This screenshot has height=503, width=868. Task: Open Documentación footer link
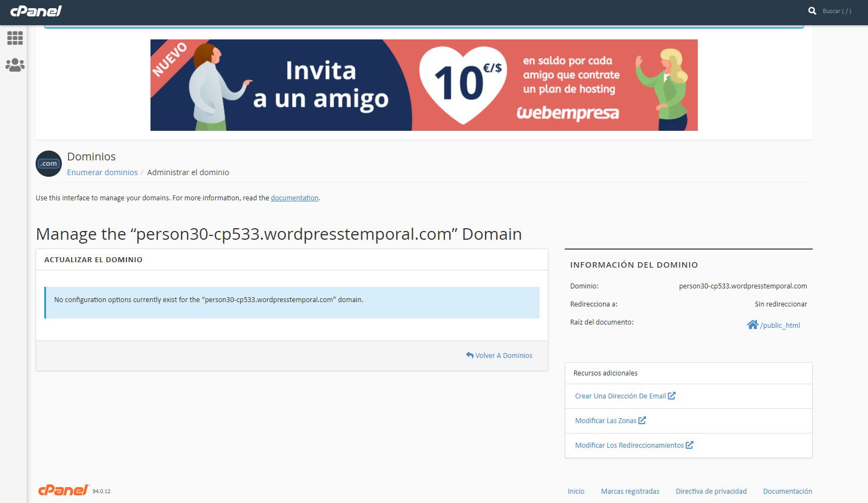tap(788, 492)
